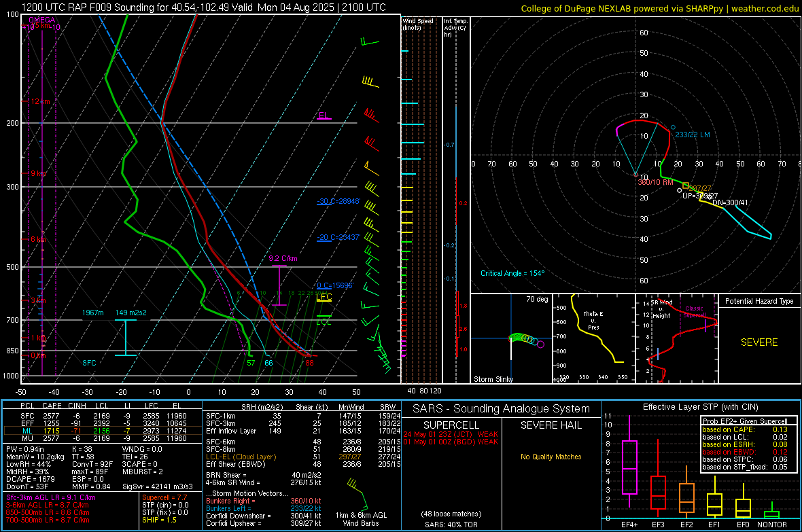
Task: Click the 9.2 C/km lapse rate label
Action: point(283,258)
